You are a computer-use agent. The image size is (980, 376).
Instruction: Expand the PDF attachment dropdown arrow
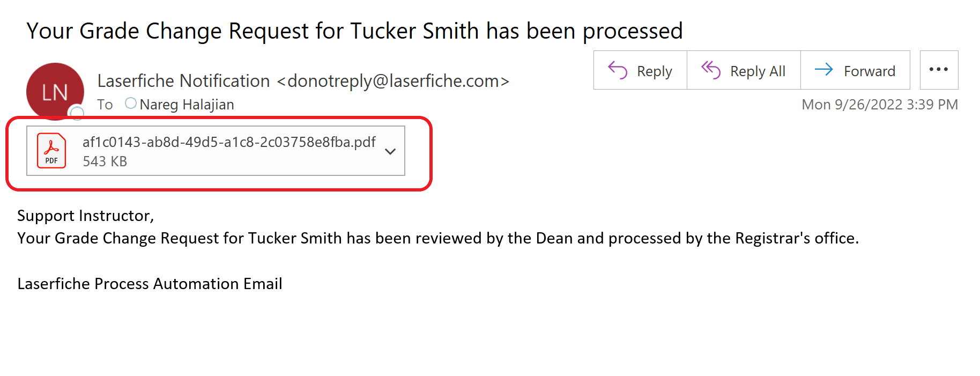tap(390, 151)
